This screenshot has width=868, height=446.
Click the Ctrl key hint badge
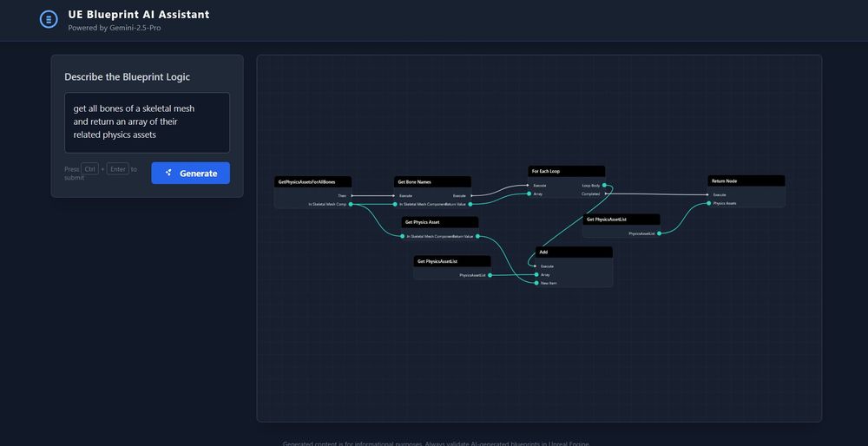(x=89, y=169)
